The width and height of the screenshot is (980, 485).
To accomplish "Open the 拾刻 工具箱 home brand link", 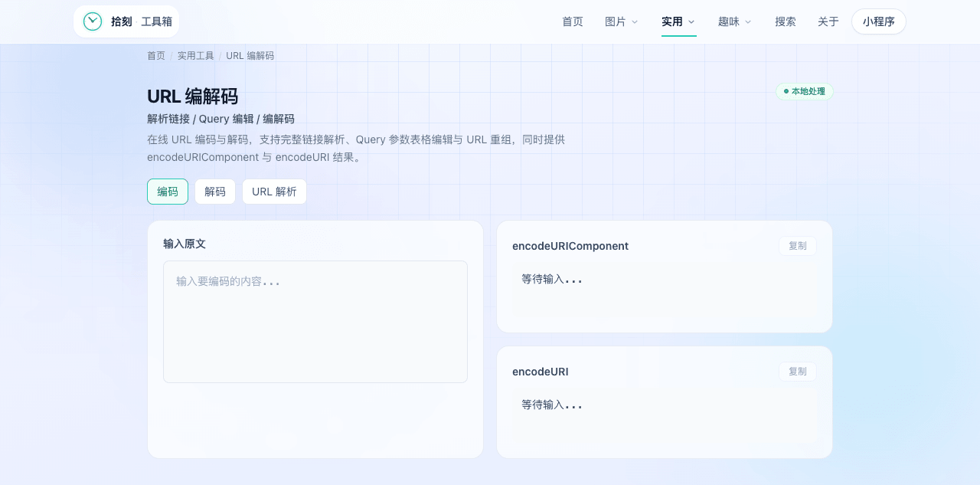I will pyautogui.click(x=126, y=21).
